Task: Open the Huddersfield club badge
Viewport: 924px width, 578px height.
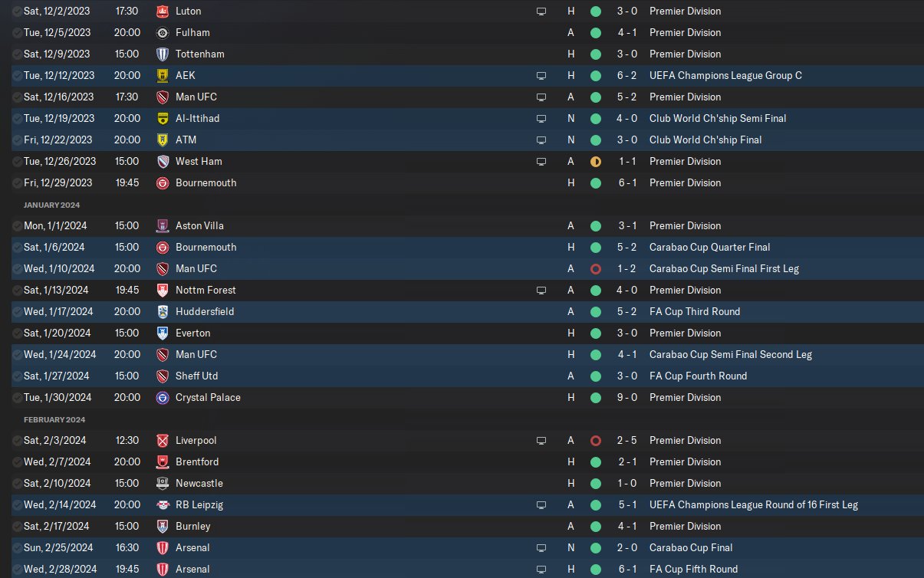Action: (162, 312)
